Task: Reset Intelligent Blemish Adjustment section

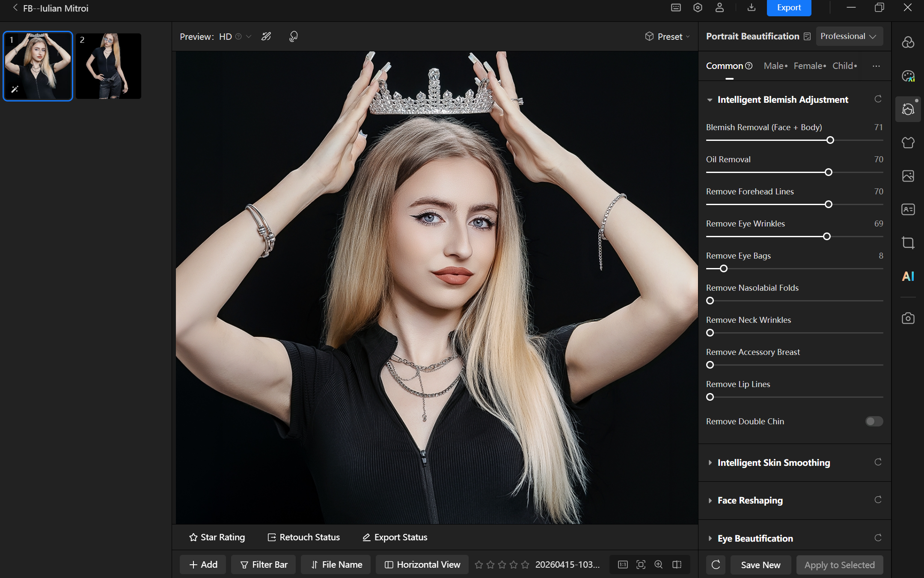Action: click(878, 99)
